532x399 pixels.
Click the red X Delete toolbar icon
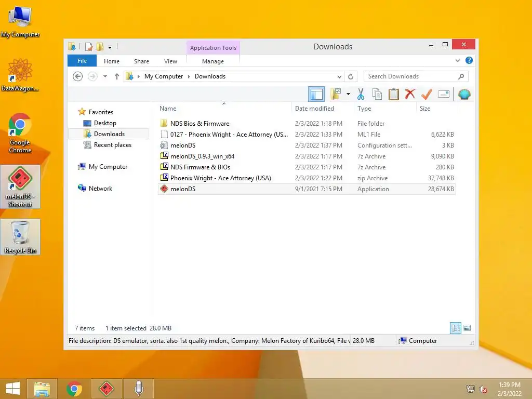coord(410,94)
